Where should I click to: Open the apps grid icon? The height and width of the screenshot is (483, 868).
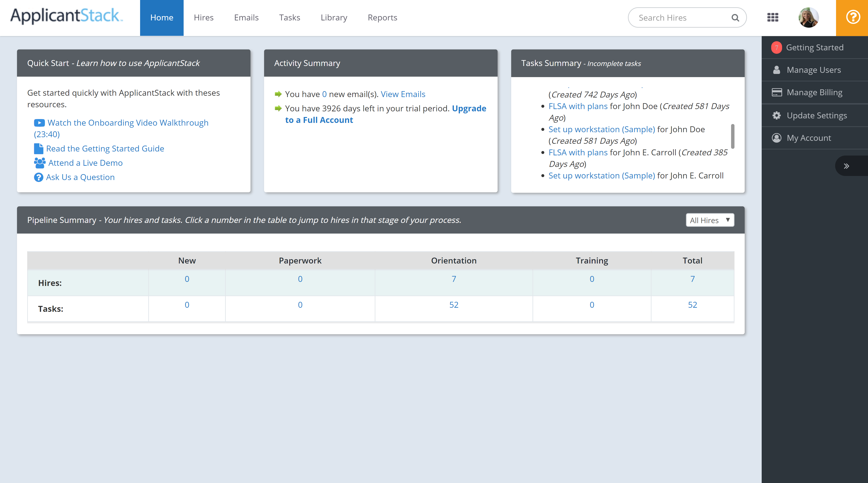click(x=773, y=17)
